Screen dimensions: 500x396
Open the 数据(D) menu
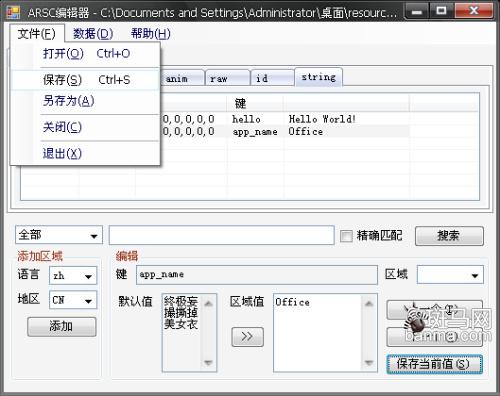(x=93, y=34)
